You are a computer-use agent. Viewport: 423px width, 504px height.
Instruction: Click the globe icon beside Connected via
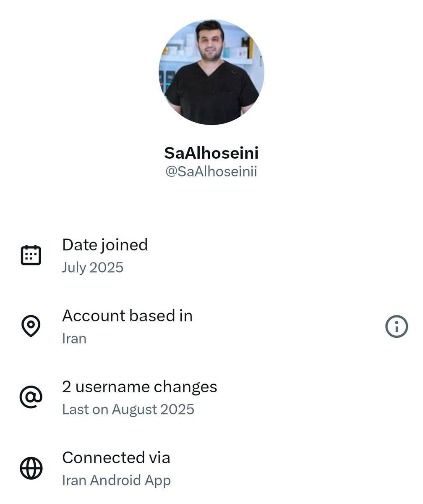[31, 468]
